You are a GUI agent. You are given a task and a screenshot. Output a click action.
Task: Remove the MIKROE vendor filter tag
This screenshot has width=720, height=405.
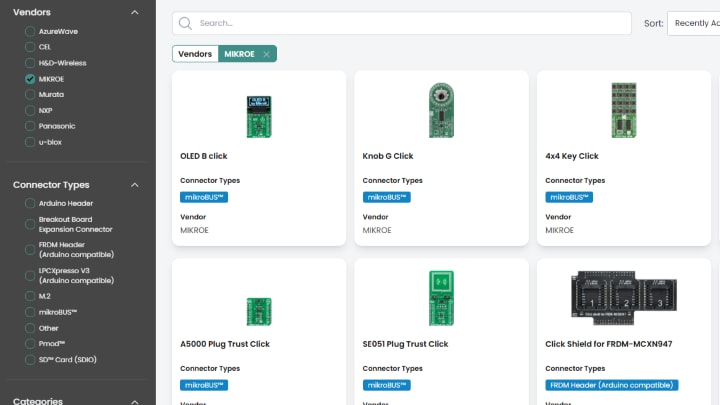click(266, 54)
